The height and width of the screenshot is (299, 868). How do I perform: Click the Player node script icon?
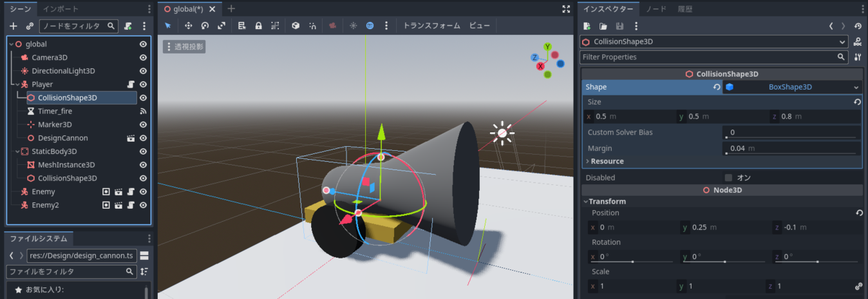click(x=130, y=84)
